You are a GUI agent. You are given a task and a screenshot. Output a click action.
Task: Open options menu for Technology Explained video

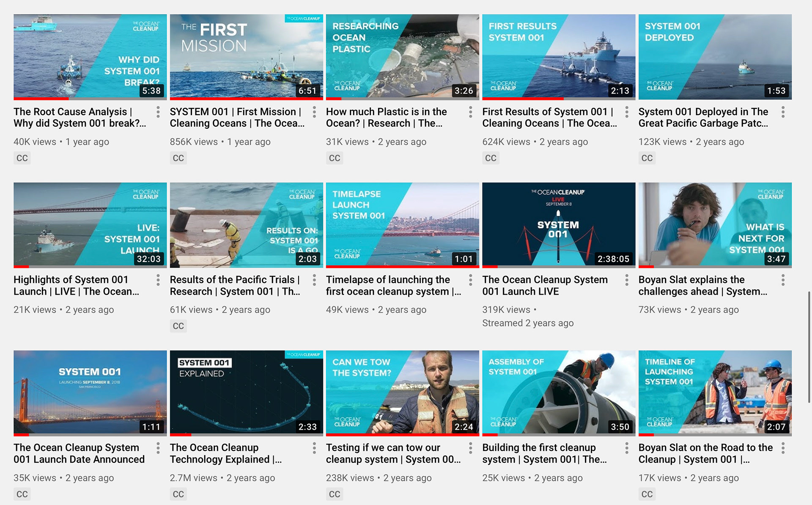[314, 448]
